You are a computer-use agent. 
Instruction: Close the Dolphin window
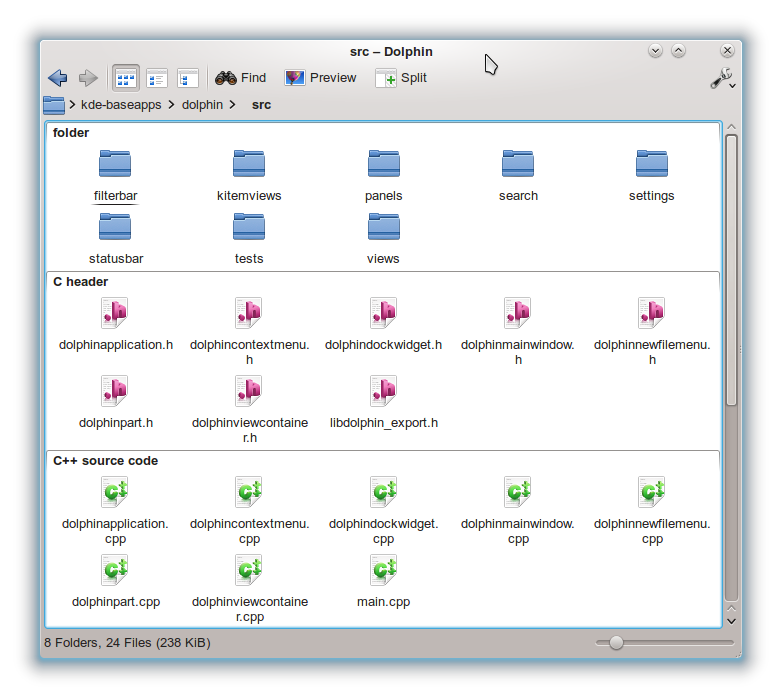[x=727, y=51]
